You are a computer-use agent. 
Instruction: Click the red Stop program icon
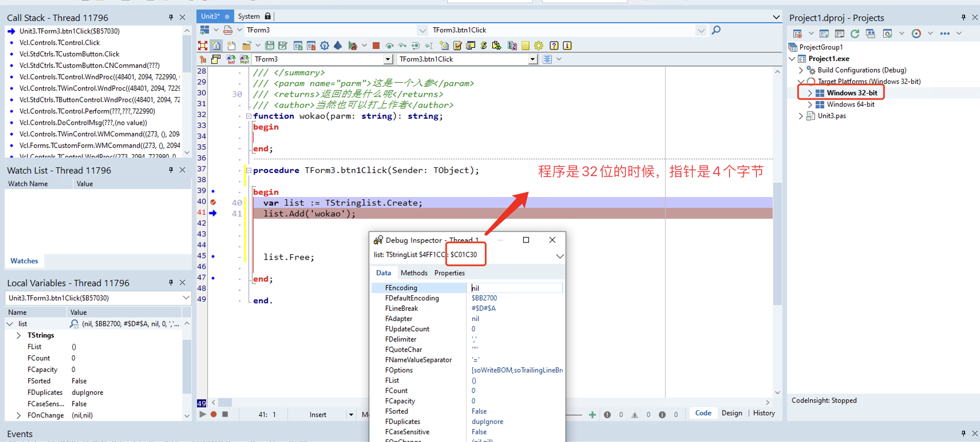coord(376,46)
